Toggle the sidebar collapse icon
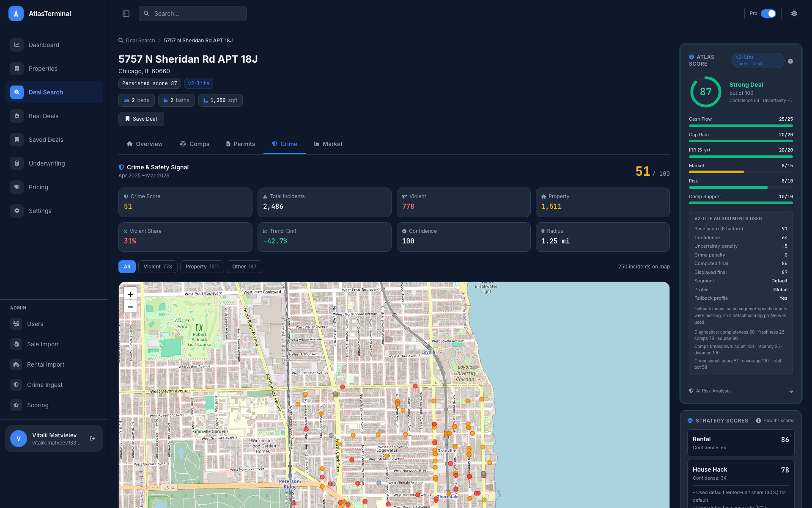The height and width of the screenshot is (508, 812). pyautogui.click(x=126, y=14)
